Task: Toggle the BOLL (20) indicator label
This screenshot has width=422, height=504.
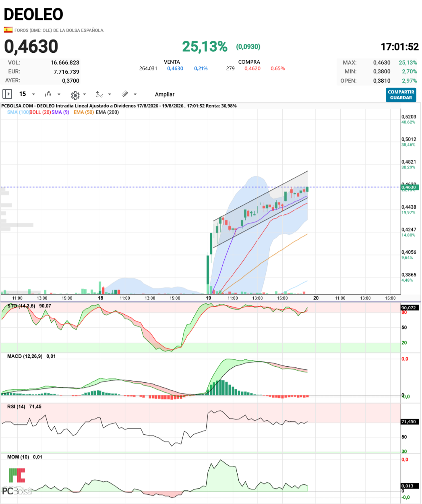Action: tap(40, 112)
